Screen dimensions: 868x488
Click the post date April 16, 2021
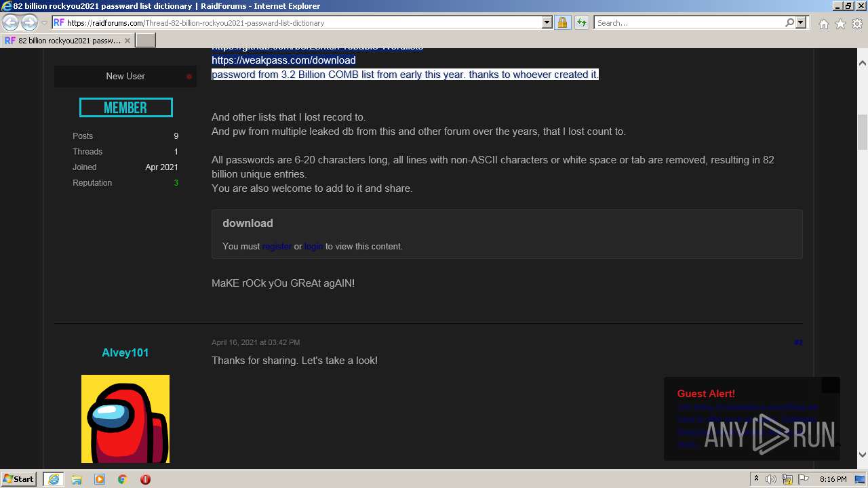(256, 343)
